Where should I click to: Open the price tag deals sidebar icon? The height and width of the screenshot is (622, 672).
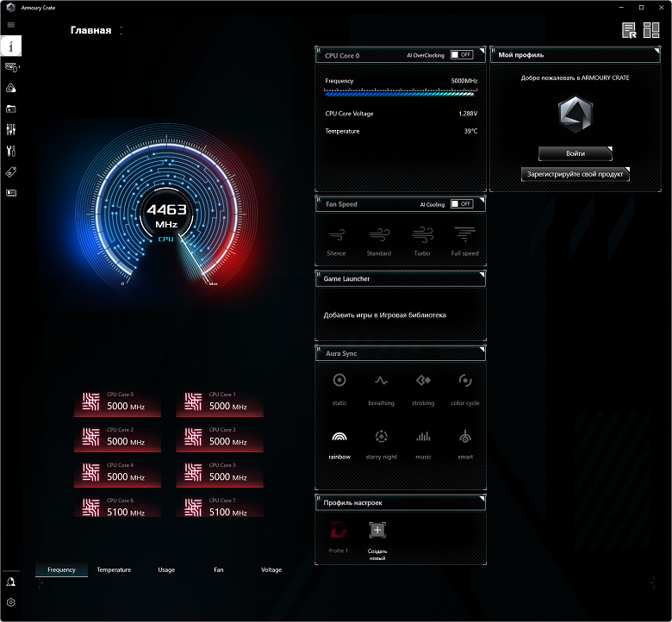coord(11,172)
